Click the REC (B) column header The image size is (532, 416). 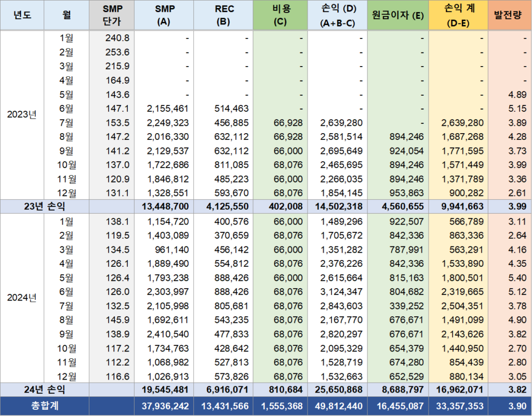point(224,15)
